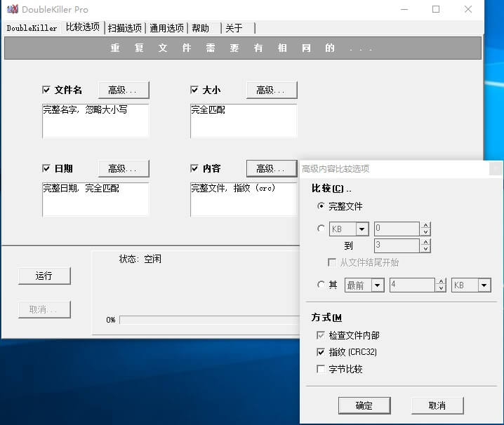Select the 完整文件 radio button
This screenshot has width=504, height=425.
click(321, 206)
